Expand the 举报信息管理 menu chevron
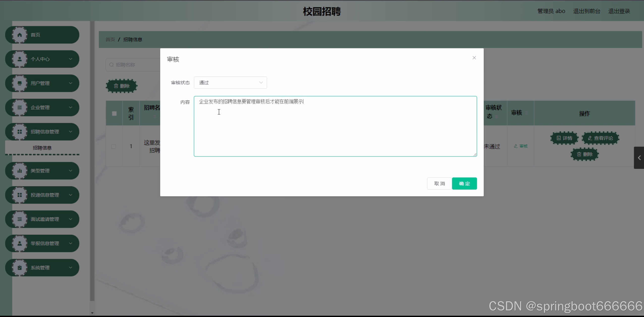 click(71, 243)
